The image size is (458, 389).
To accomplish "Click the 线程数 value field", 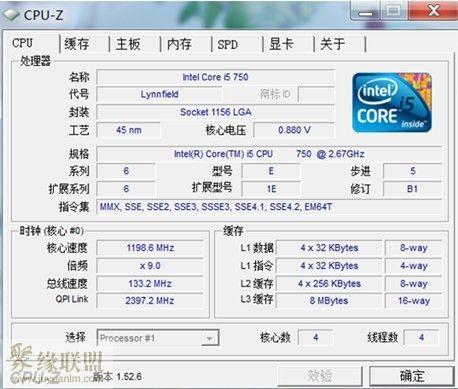I will click(x=421, y=338).
